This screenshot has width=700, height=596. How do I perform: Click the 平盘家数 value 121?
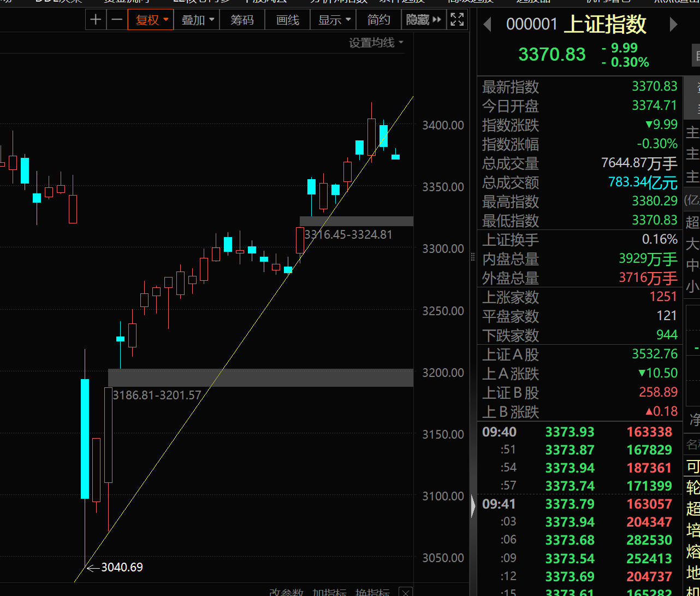[x=667, y=316]
